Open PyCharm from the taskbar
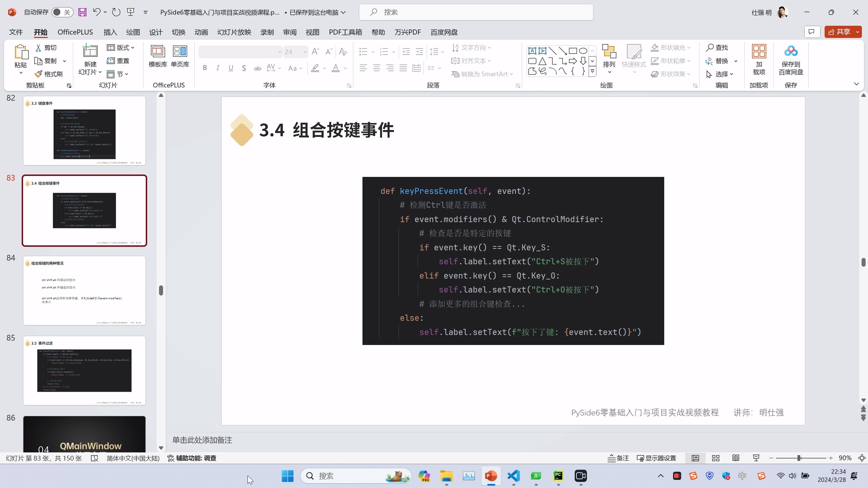Image resolution: width=868 pixels, height=488 pixels. (558, 476)
